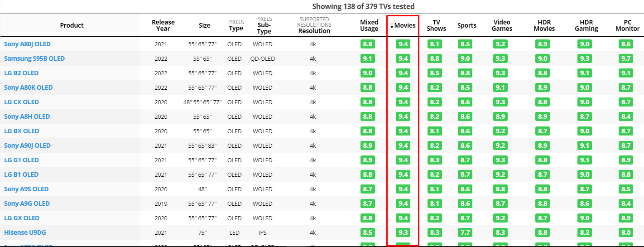
Task: Sort table by TV Shows column
Action: pos(436,25)
